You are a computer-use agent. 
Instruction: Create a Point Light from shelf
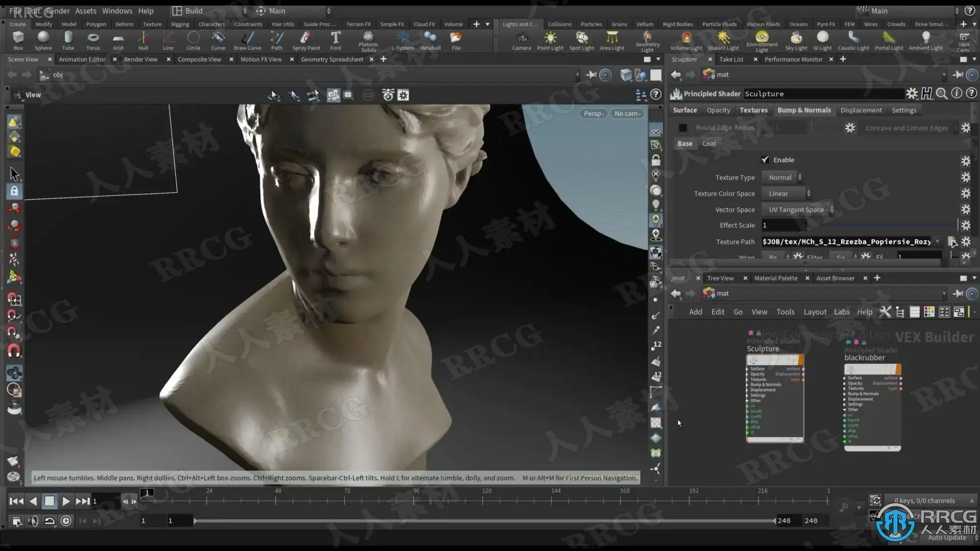click(550, 40)
